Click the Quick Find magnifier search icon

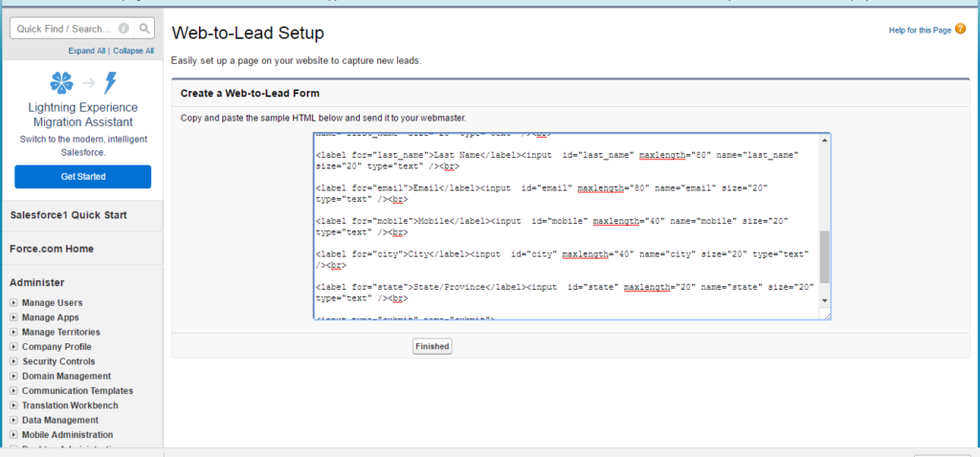pos(144,28)
